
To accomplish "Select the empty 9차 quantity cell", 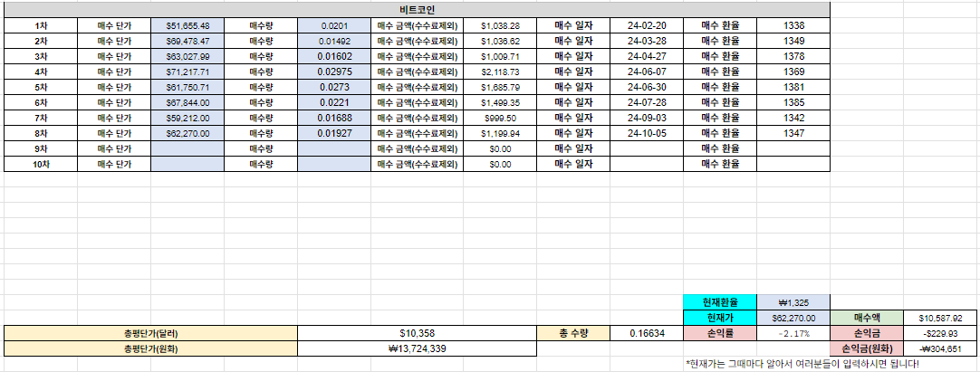I will pos(334,148).
